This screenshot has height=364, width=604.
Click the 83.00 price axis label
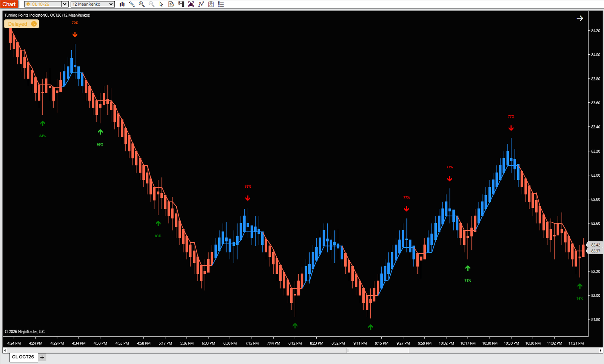tap(596, 175)
